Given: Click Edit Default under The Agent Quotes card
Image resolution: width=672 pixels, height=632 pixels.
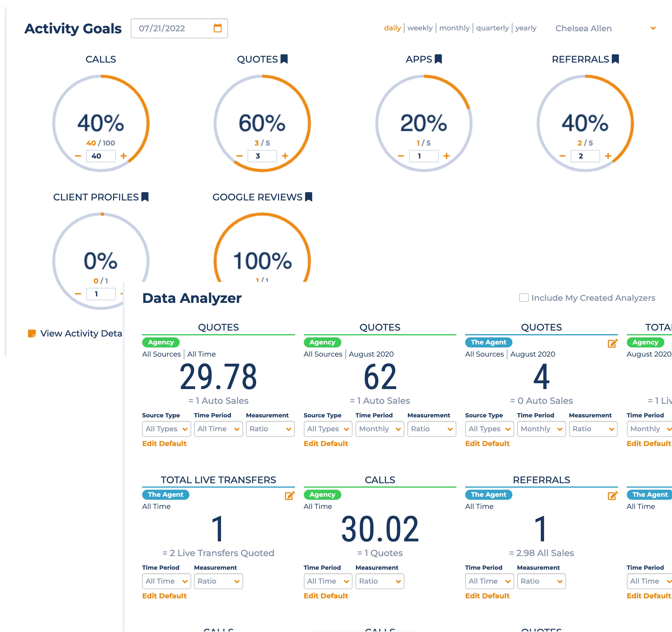Looking at the screenshot, I should pyautogui.click(x=487, y=444).
